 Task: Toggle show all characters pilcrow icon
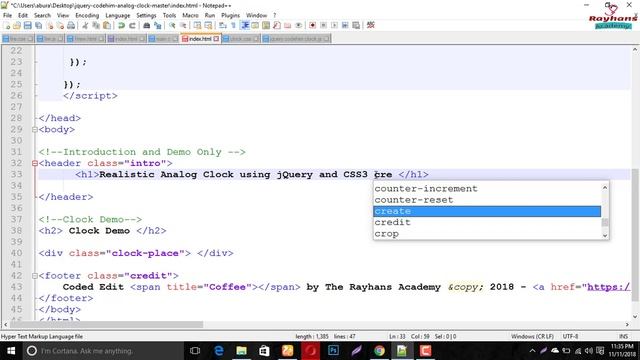[x=233, y=25]
